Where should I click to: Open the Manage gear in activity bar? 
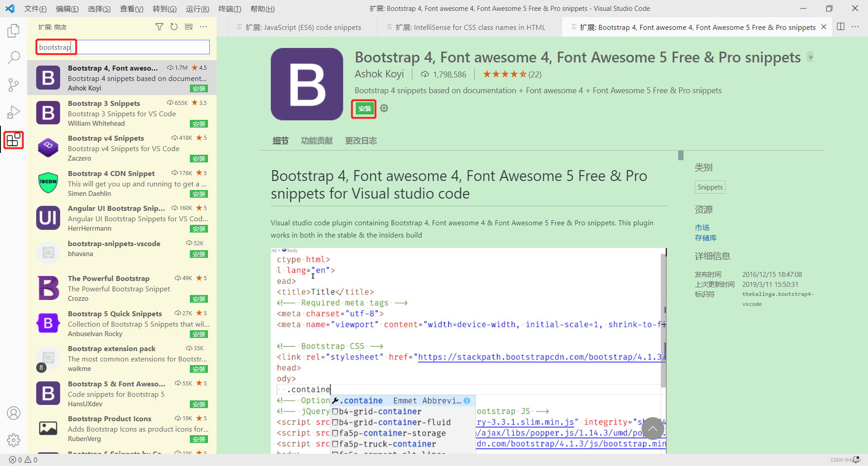(14, 440)
